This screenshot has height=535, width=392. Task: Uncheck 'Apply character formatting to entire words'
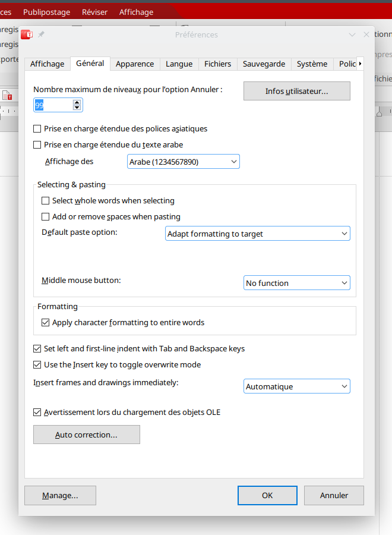coord(46,323)
